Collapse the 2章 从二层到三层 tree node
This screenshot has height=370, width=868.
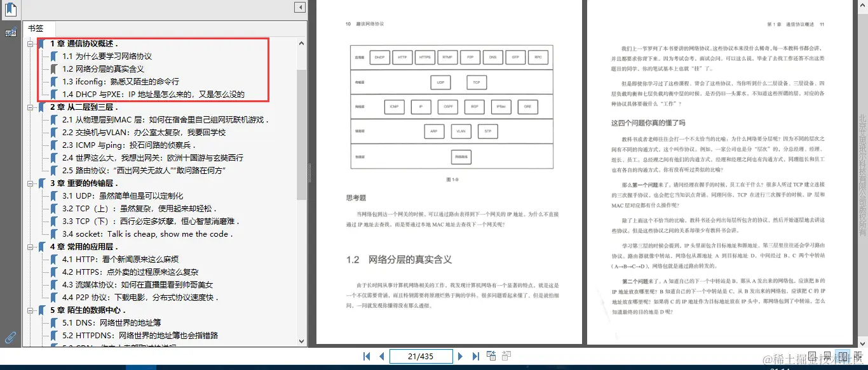point(31,107)
